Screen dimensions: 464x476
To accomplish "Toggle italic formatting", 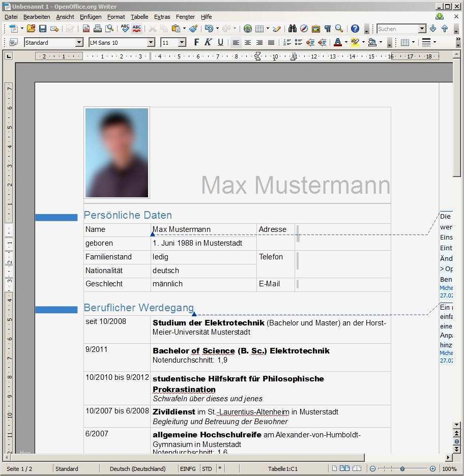I will click(x=208, y=42).
